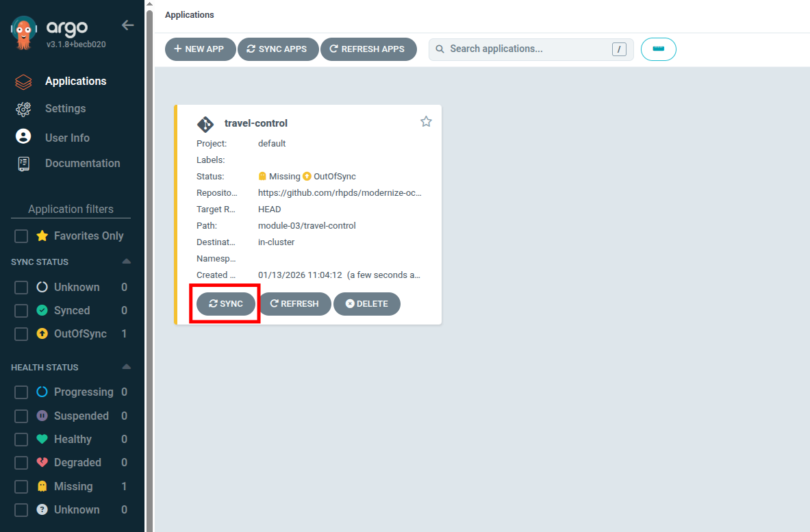Click the magnifier icon in the search bar
The image size is (810, 532).
coord(439,49)
